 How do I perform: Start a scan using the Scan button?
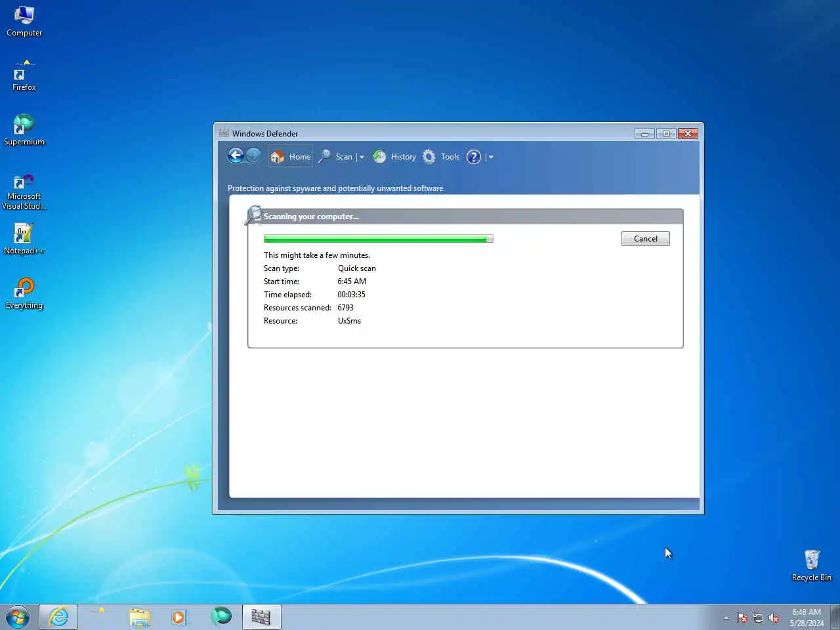[x=336, y=157]
